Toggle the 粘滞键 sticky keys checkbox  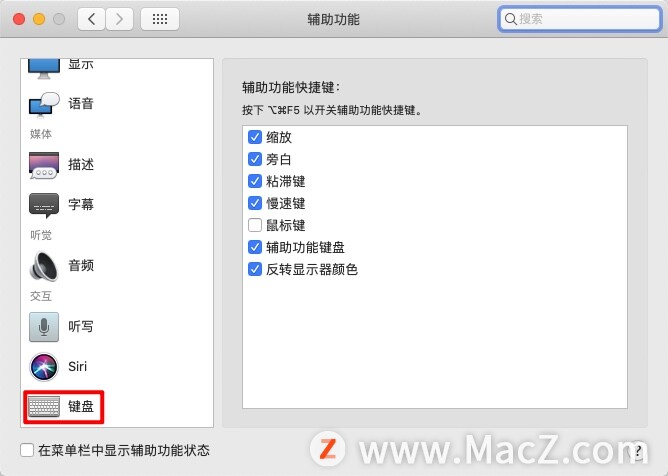255,181
